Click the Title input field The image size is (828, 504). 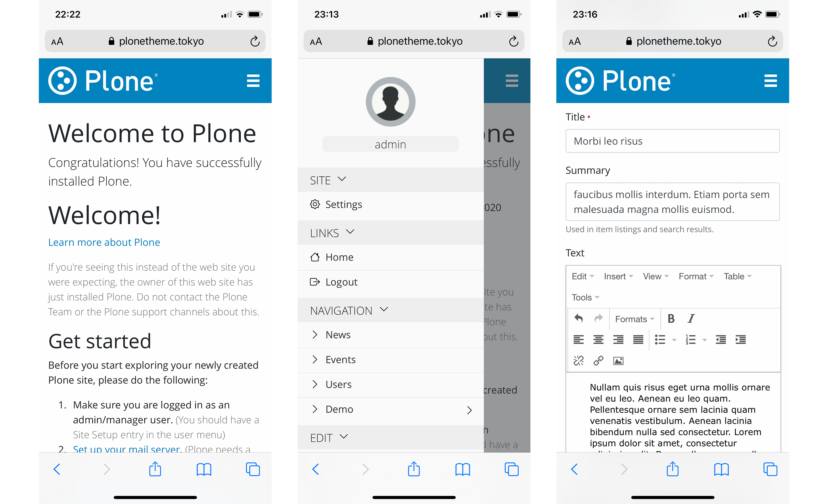pyautogui.click(x=674, y=141)
